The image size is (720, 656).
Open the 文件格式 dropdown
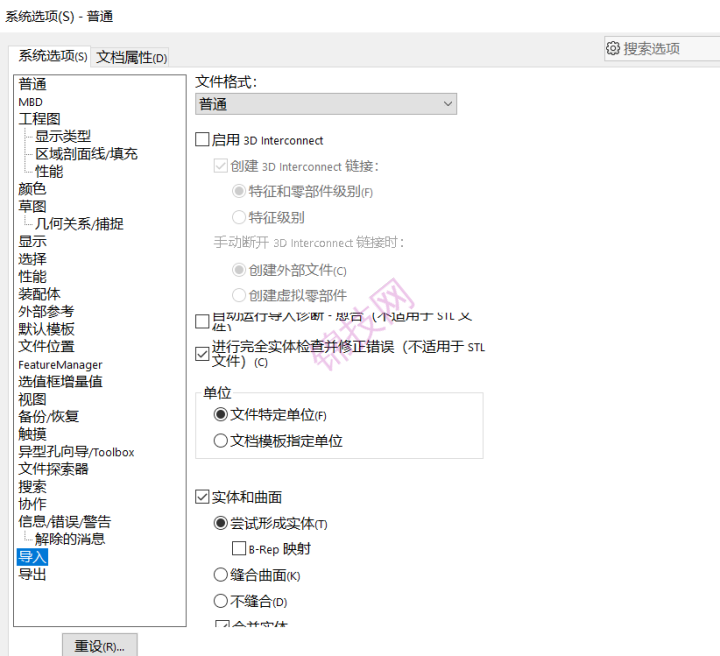(326, 104)
